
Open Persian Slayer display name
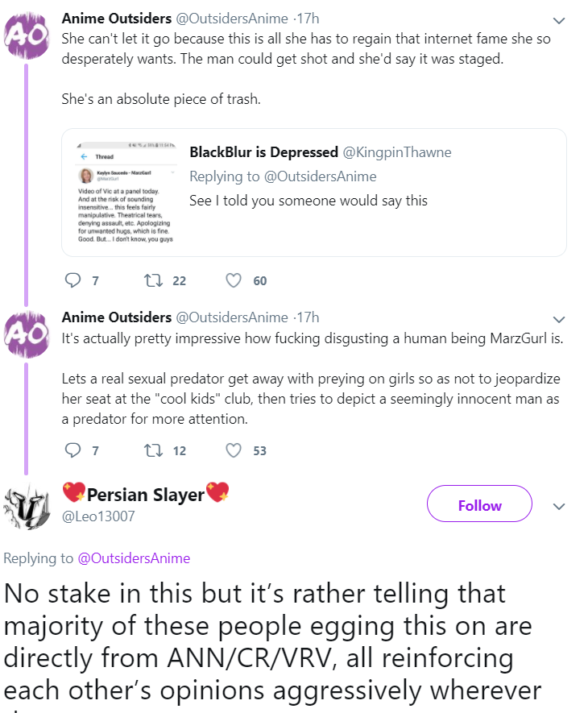point(146,494)
